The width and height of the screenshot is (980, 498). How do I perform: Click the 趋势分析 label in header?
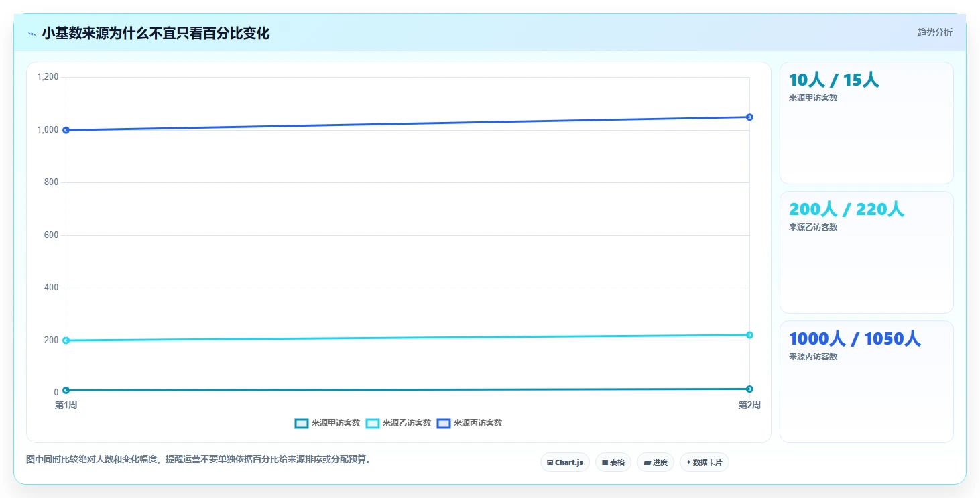point(934,32)
